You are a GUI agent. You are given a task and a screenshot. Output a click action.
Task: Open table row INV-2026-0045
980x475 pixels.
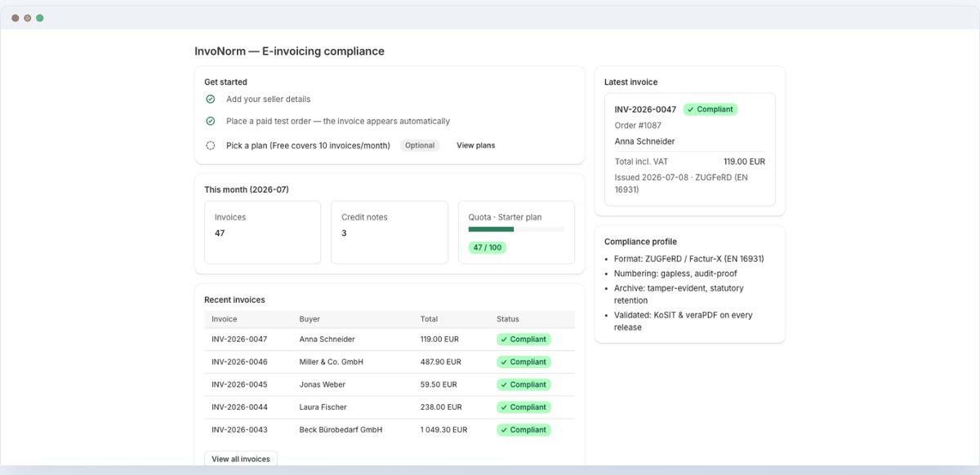[x=390, y=384]
